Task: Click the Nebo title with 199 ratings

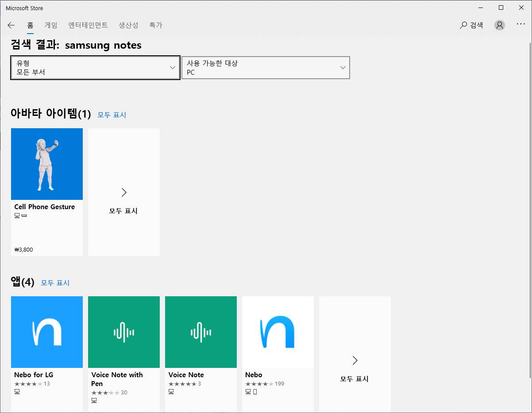Action: pos(254,375)
